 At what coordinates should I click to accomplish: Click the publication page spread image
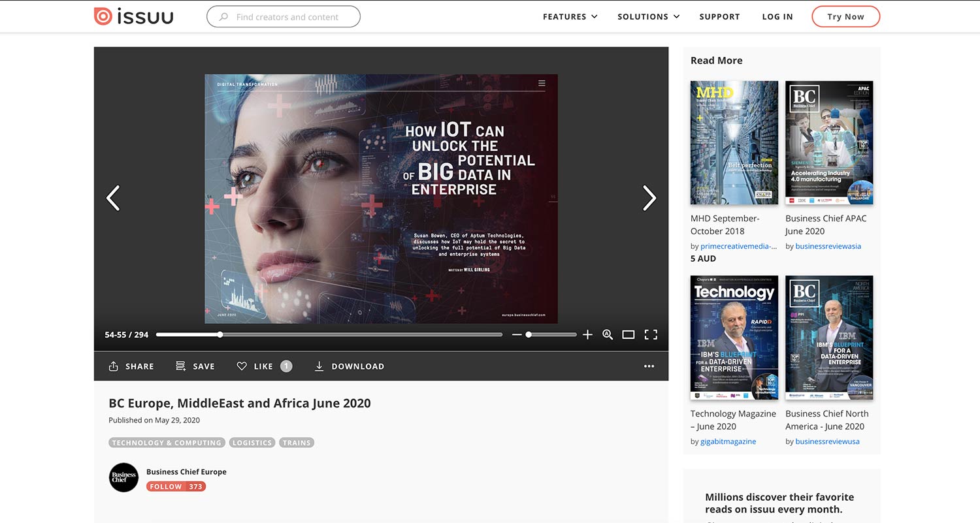(x=382, y=198)
